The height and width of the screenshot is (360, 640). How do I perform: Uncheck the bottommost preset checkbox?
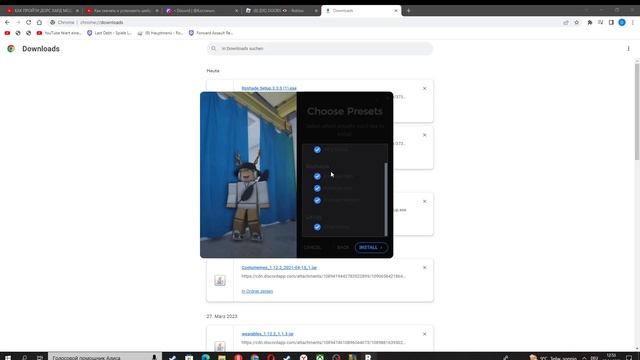coord(317,227)
